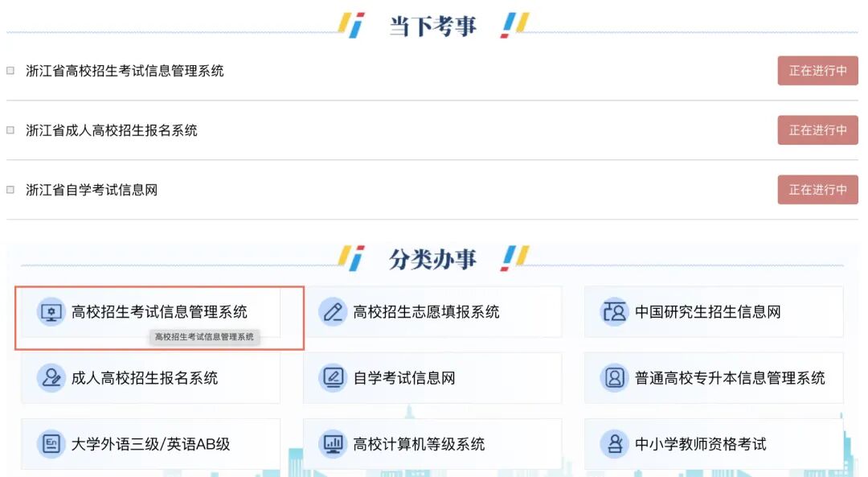868x477 pixels.
Task: Click the icon beside 普通高校专升本信息管理系统
Action: point(614,378)
